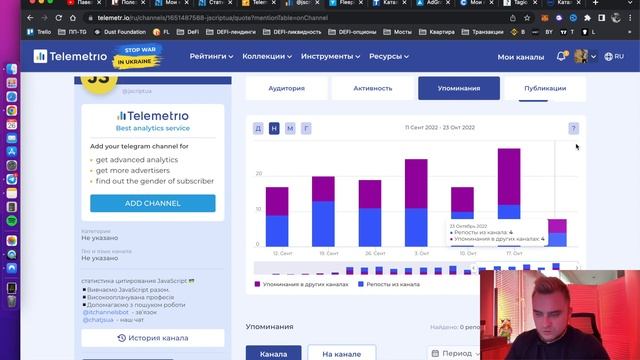The width and height of the screenshot is (640, 360).
Task: Set chart period to Г (year)
Action: pos(306,129)
